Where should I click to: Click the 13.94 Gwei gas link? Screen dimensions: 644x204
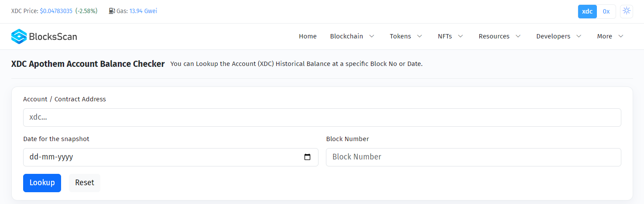[x=143, y=11]
